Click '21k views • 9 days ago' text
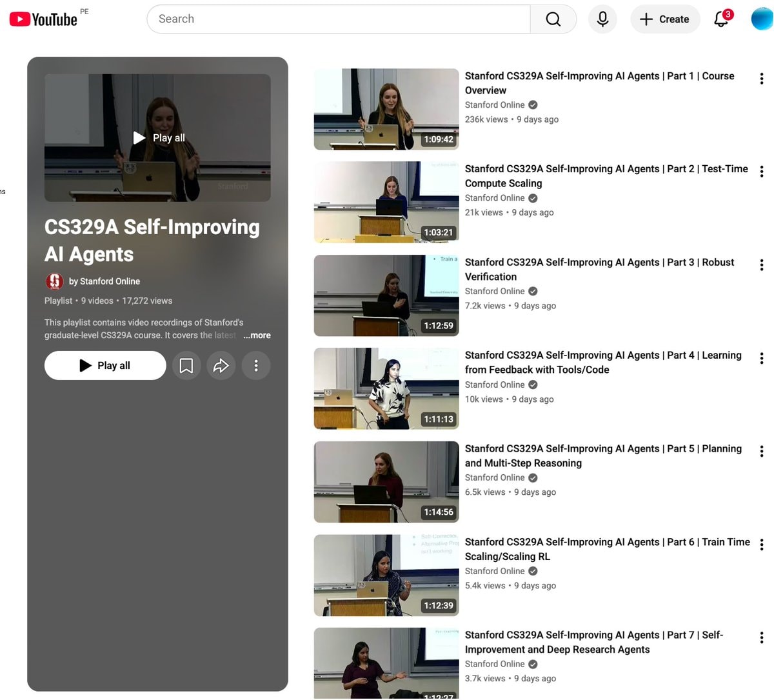 [509, 212]
